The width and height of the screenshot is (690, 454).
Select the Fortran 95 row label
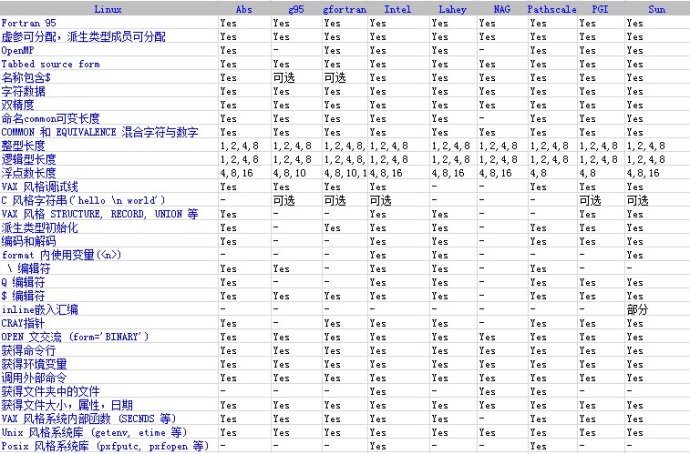click(x=29, y=23)
